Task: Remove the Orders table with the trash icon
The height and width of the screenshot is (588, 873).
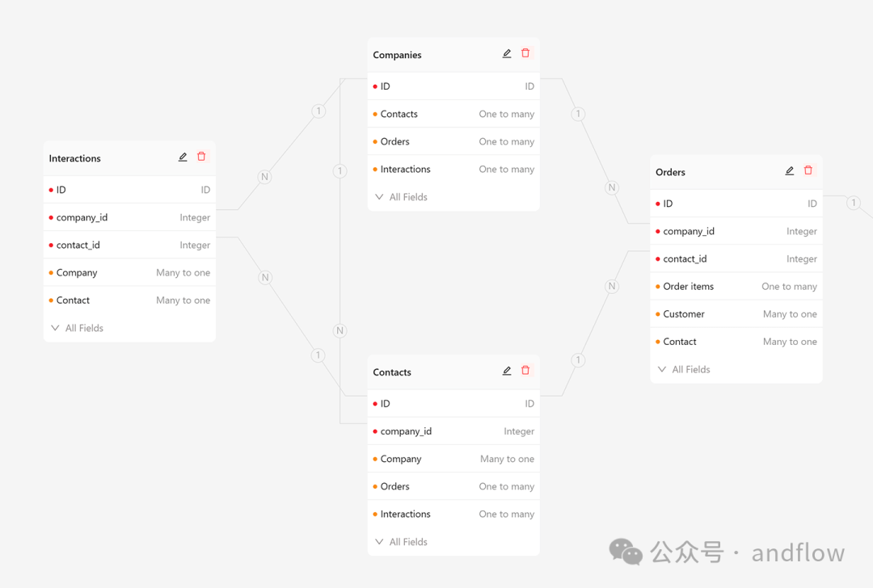Action: [x=808, y=170]
